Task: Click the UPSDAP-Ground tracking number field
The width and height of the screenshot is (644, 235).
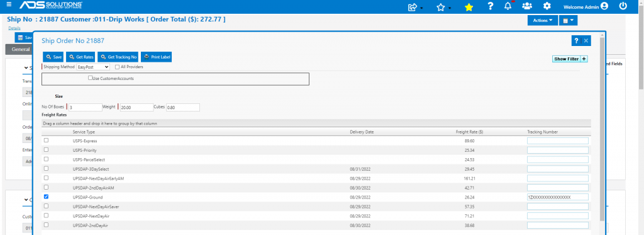Action: tap(558, 197)
